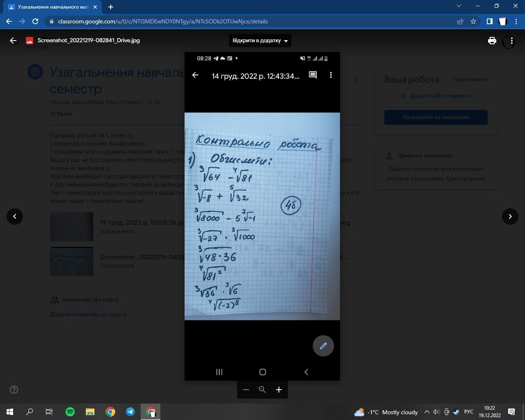Open File Explorer from taskbar
This screenshot has height=420, width=525.
[90, 412]
